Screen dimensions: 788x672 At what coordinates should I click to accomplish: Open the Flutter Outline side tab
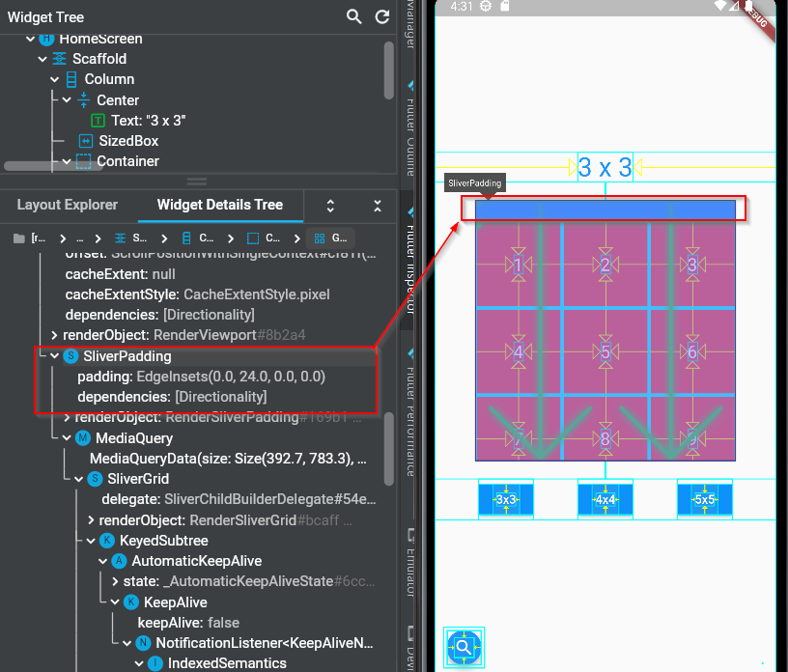pyautogui.click(x=410, y=127)
